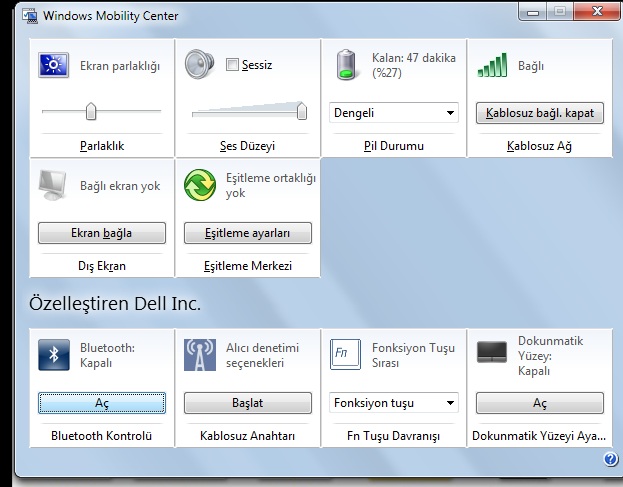Image resolution: width=623 pixels, height=487 pixels.
Task: Open the Fonksiyon tuşu dropdown
Action: click(393, 403)
